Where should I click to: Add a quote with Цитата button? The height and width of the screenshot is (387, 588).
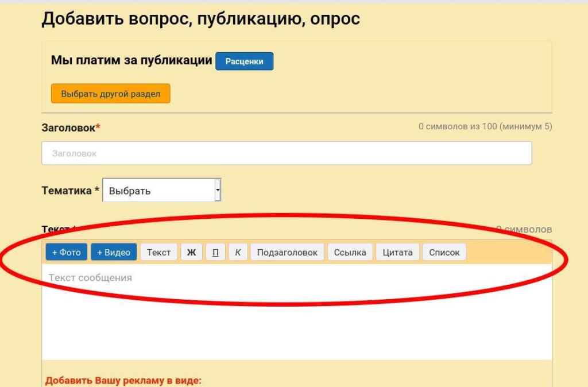click(397, 253)
